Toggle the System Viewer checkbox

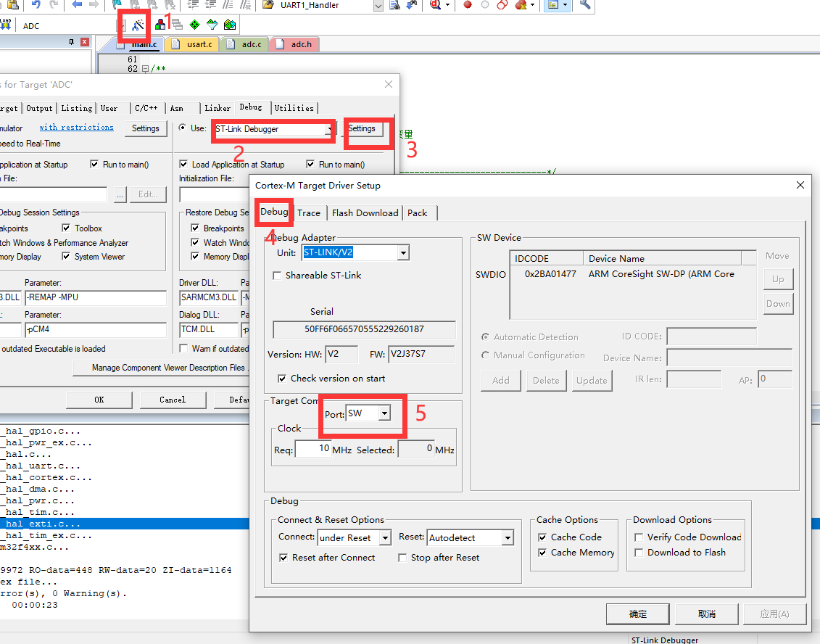click(x=66, y=256)
